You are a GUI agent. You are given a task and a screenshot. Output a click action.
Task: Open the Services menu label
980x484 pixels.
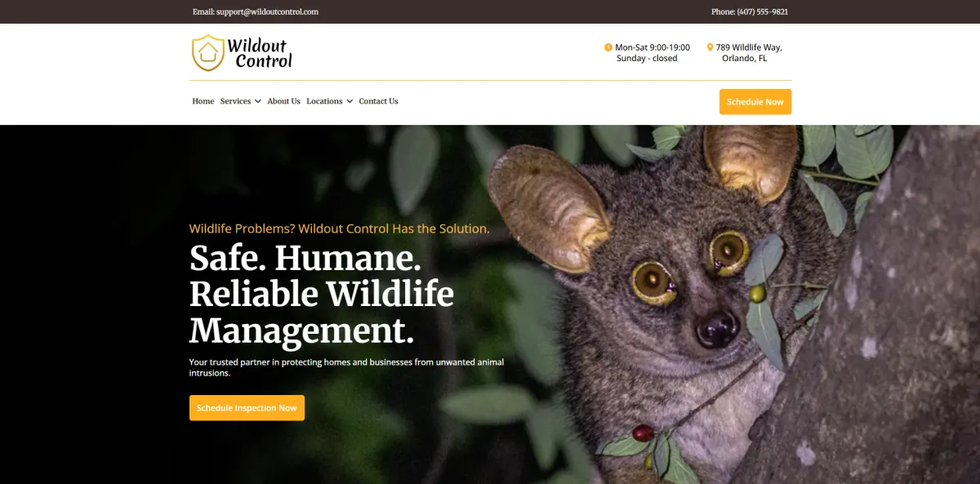[235, 101]
